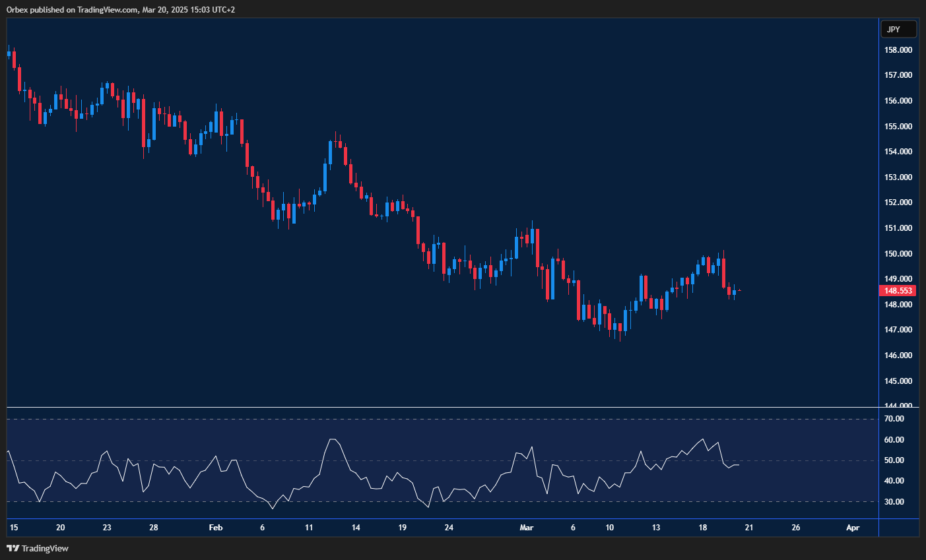Screen dimensions: 926x560
Task: Click the TradingView logo icon
Action: pyautogui.click(x=13, y=548)
